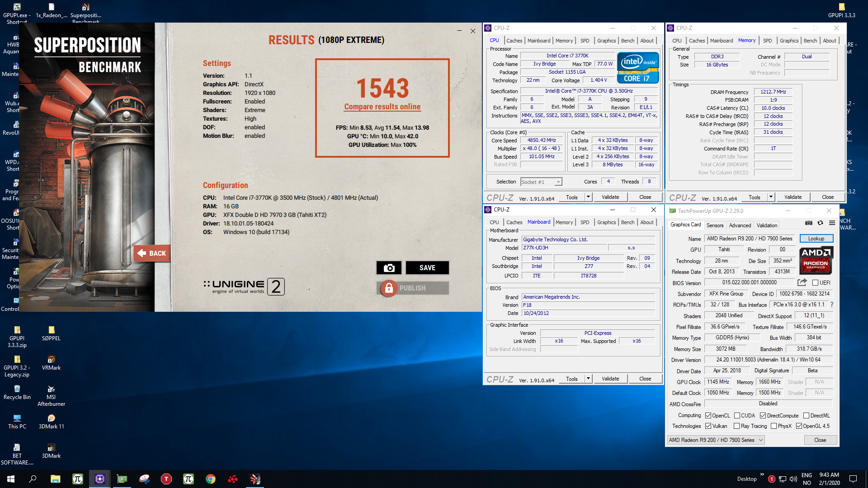This screenshot has height=488, width=868.
Task: Show hidden system tray icons chevron
Action: (762, 475)
